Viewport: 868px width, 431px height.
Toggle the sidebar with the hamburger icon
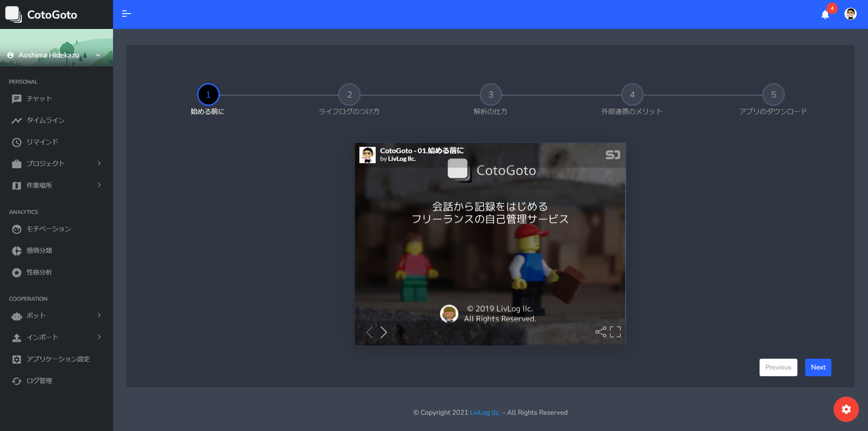pos(126,14)
